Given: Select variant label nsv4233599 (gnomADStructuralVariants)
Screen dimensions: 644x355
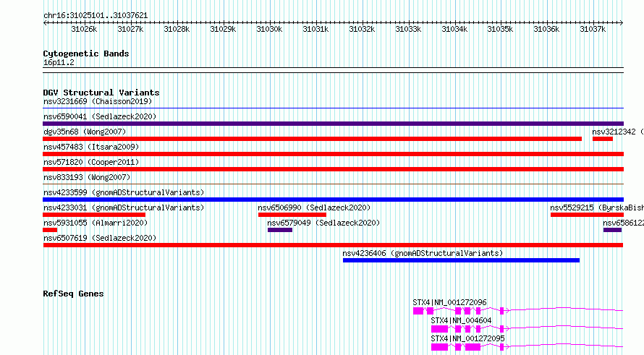Looking at the screenshot, I should (x=124, y=192).
